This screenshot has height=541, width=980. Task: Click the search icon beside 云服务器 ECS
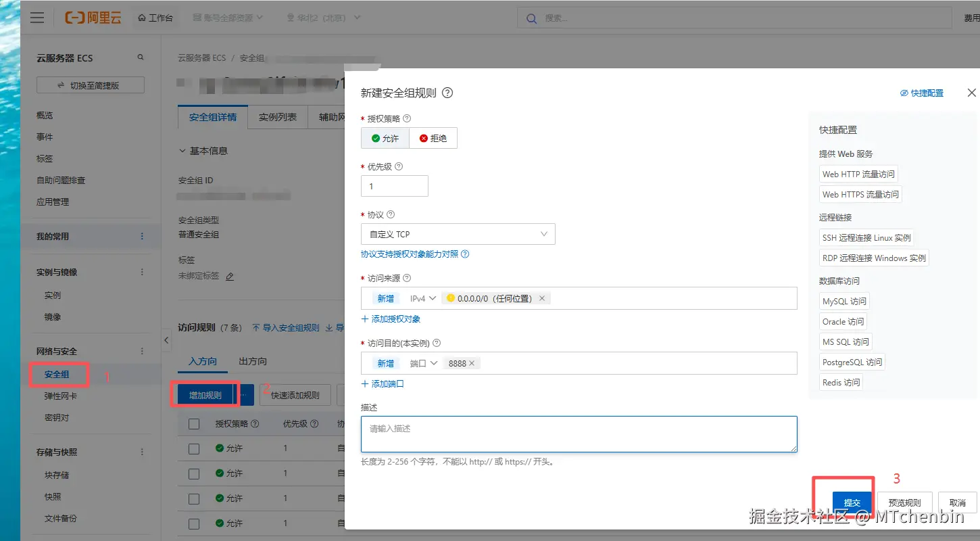pyautogui.click(x=141, y=57)
